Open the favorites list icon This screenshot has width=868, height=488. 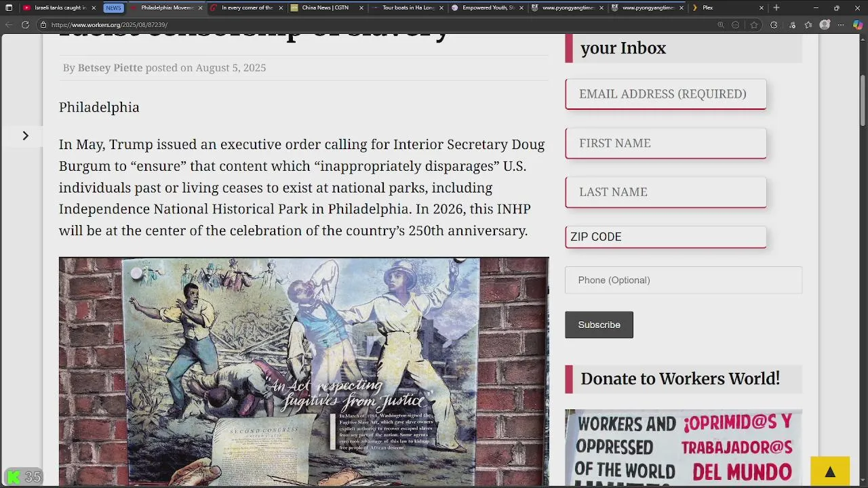pos(808,25)
